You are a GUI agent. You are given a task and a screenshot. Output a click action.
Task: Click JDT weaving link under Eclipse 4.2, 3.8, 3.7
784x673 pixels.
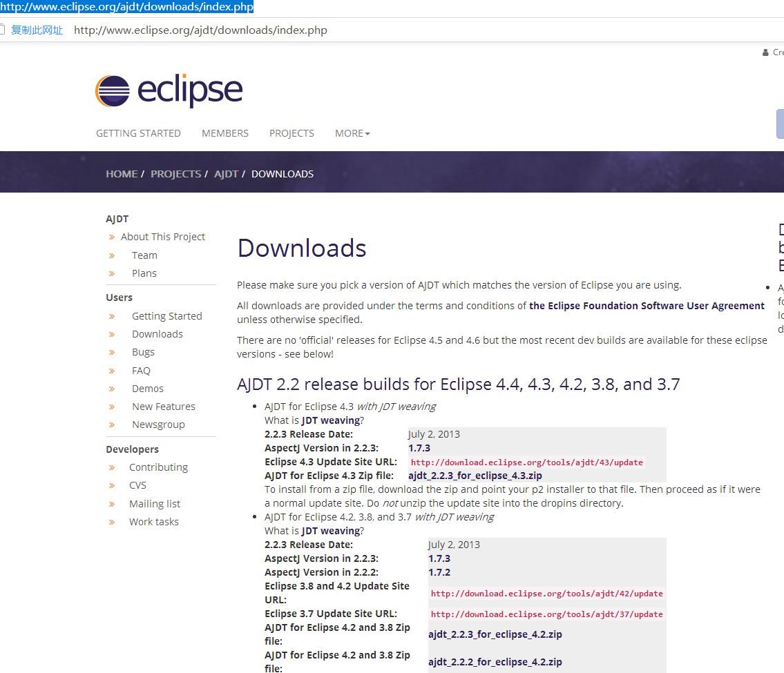(x=330, y=531)
